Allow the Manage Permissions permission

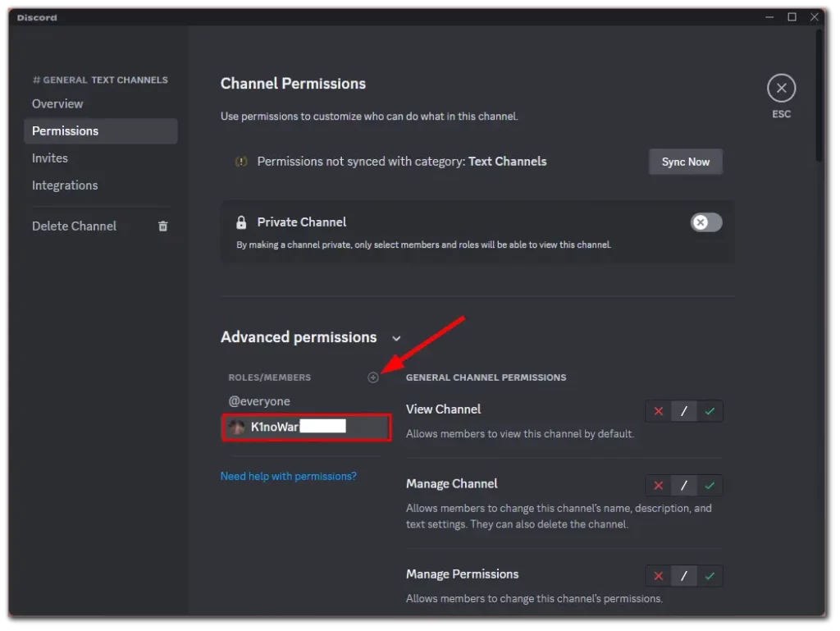click(710, 576)
